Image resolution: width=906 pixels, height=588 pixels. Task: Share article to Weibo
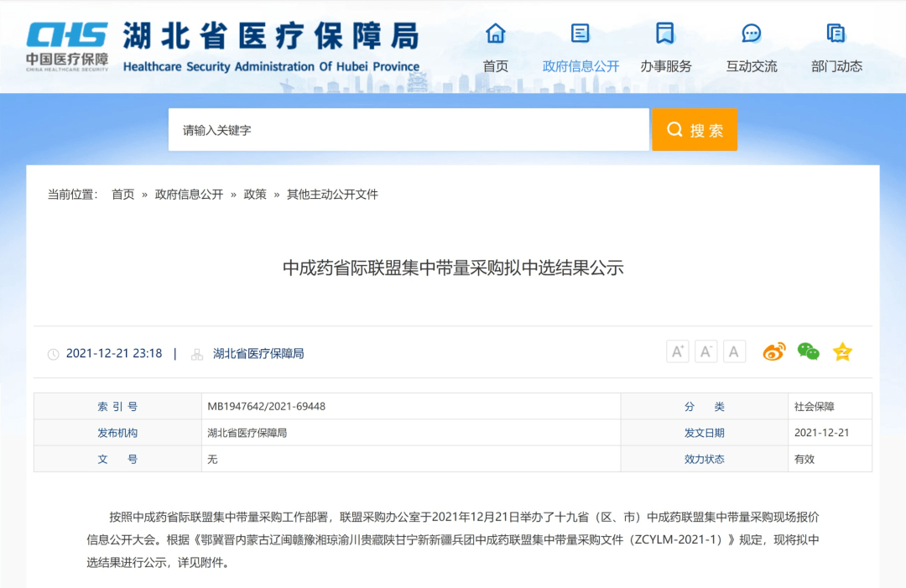coord(774,351)
